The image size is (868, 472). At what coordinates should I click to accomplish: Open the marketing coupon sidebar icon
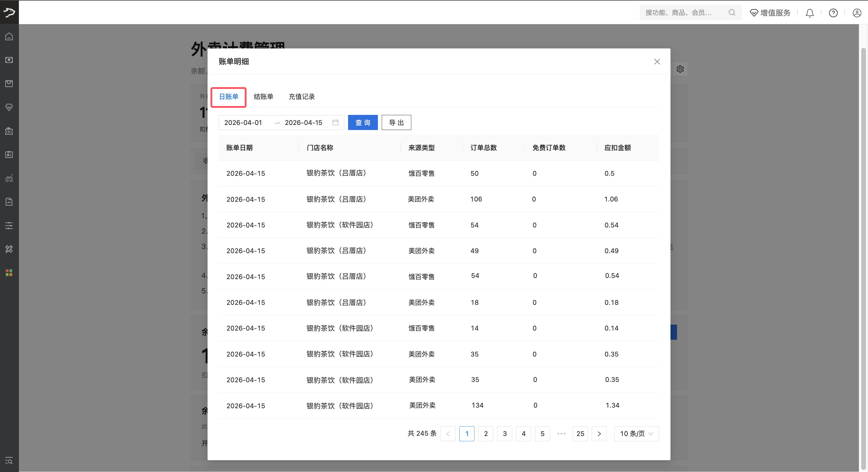[9, 131]
